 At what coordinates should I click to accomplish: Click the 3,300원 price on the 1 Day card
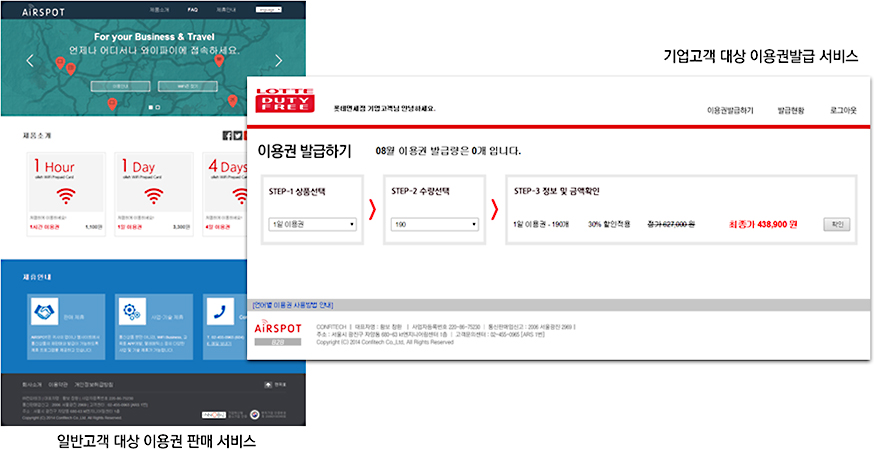182,228
